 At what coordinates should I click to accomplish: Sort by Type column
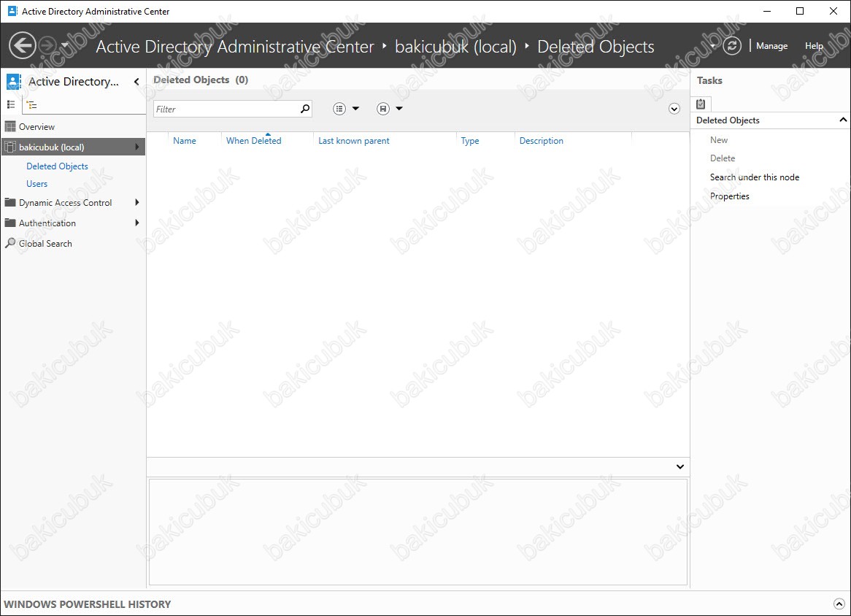tap(470, 141)
